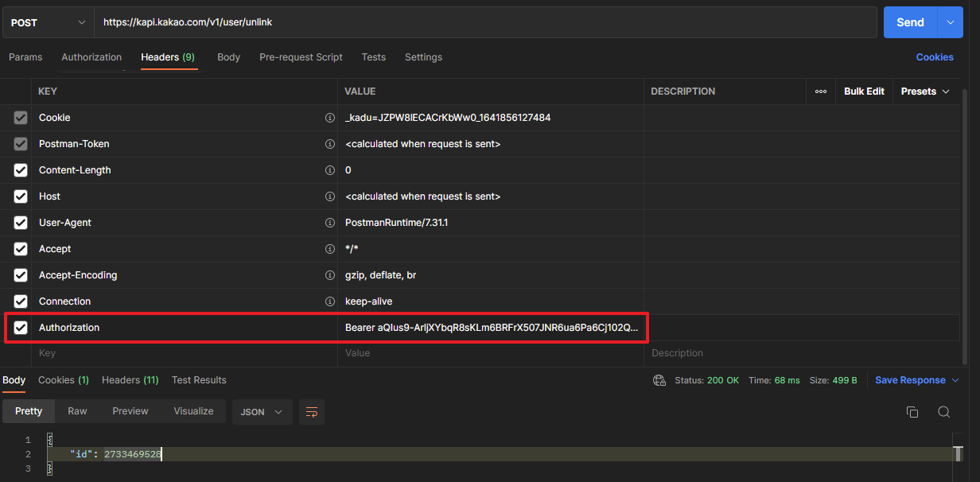Viewport: 980px width, 482px height.
Task: Send the request with Send button
Action: pos(911,22)
